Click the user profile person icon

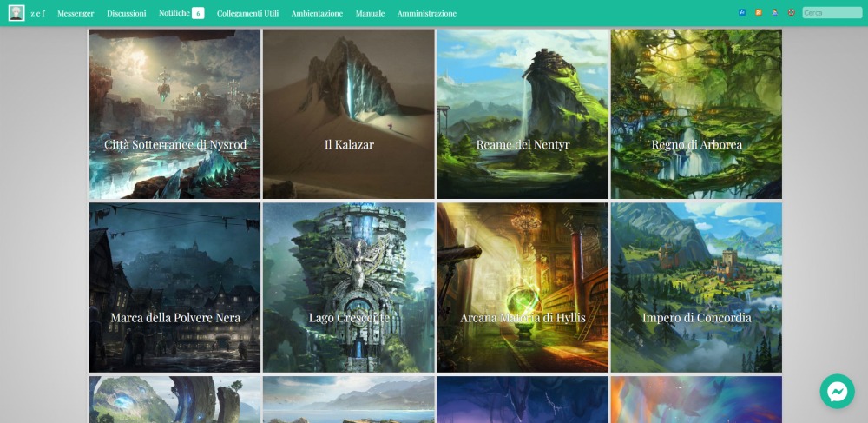point(775,12)
